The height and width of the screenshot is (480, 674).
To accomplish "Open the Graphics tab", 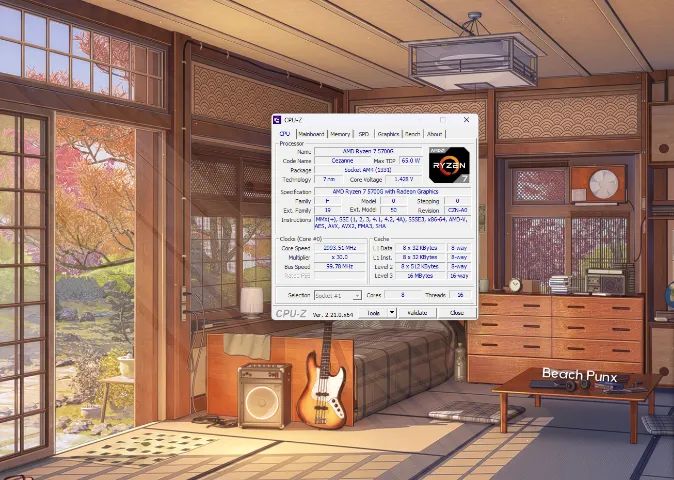I will coord(388,134).
